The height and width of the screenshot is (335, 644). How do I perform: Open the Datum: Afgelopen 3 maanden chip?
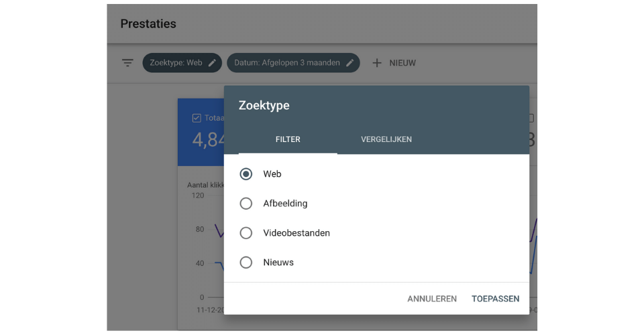click(293, 63)
